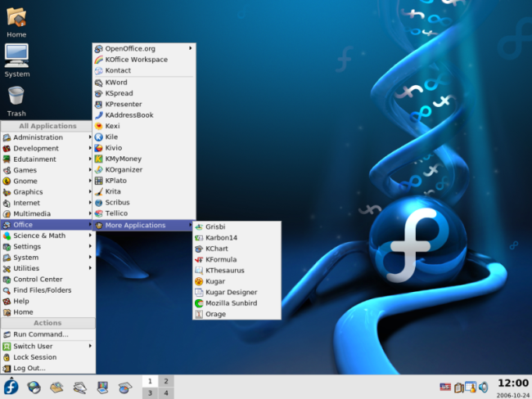The width and height of the screenshot is (532, 399).
Task: Open Home entry in application menu
Action: [47, 312]
